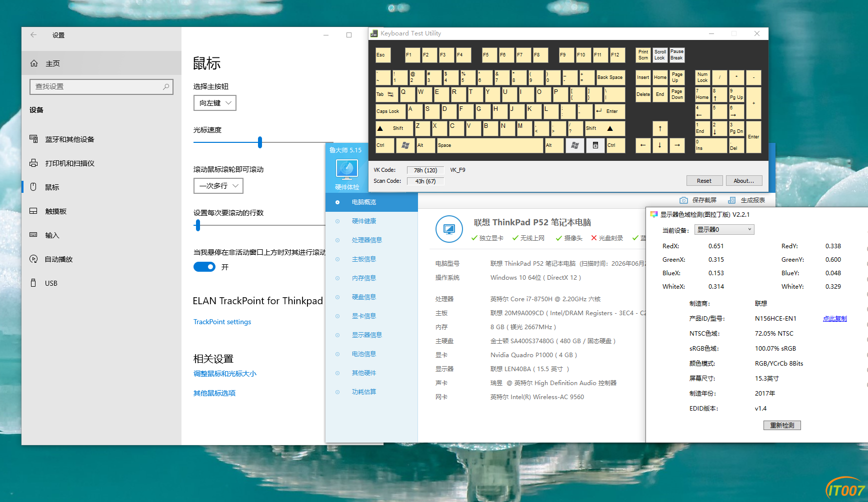Click the camera icon for 保存截屏

point(683,200)
